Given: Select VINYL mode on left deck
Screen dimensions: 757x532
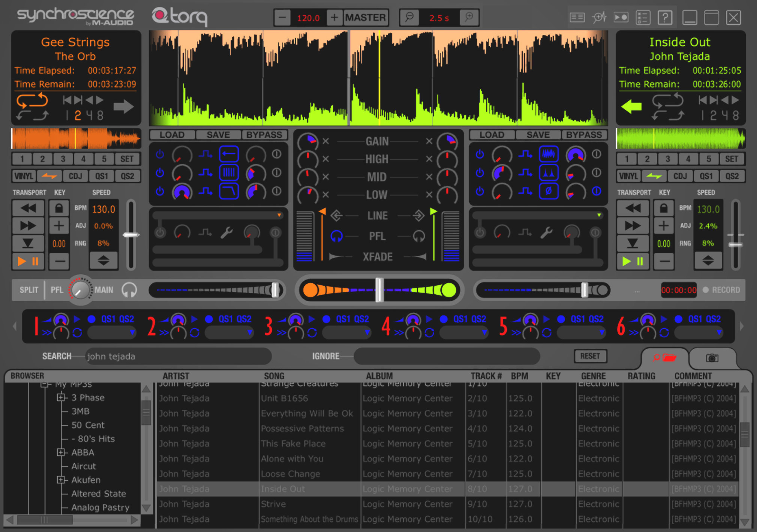Looking at the screenshot, I should pyautogui.click(x=24, y=176).
